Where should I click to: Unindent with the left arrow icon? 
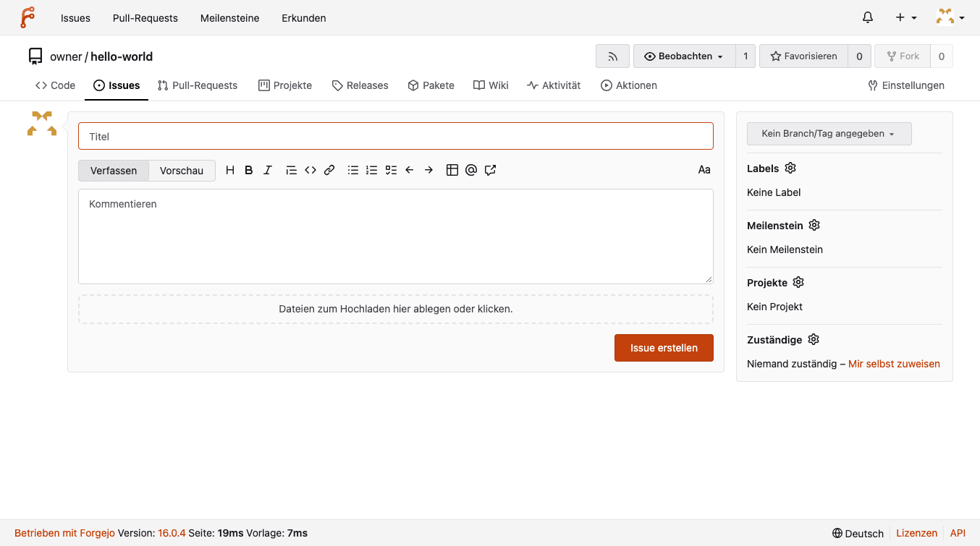410,170
